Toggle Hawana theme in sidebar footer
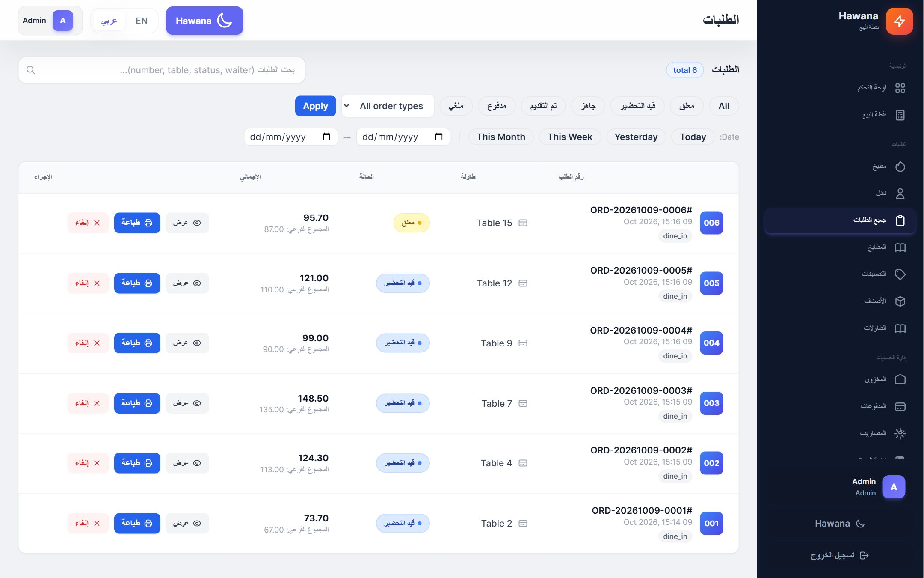 840,523
